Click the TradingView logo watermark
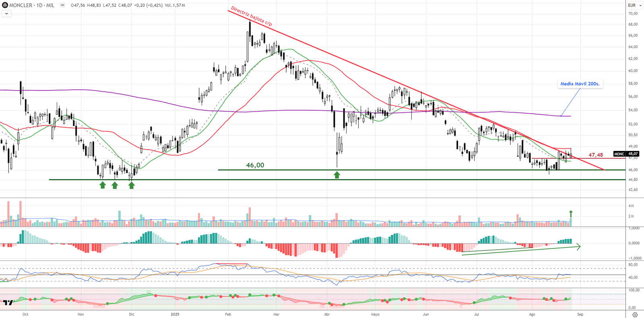Screen dimensions: 644x318 8,303
